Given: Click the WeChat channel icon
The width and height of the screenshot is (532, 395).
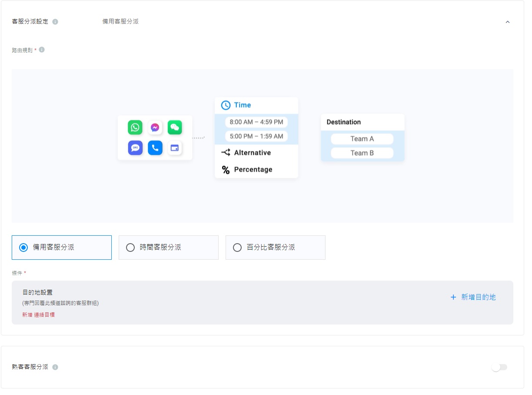Looking at the screenshot, I should pyautogui.click(x=175, y=127).
